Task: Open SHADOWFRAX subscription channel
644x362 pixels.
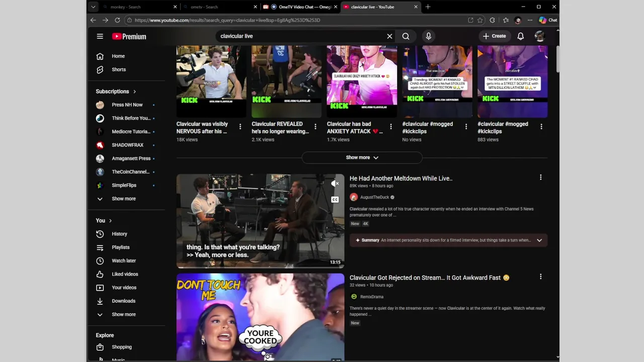Action: coord(126,145)
